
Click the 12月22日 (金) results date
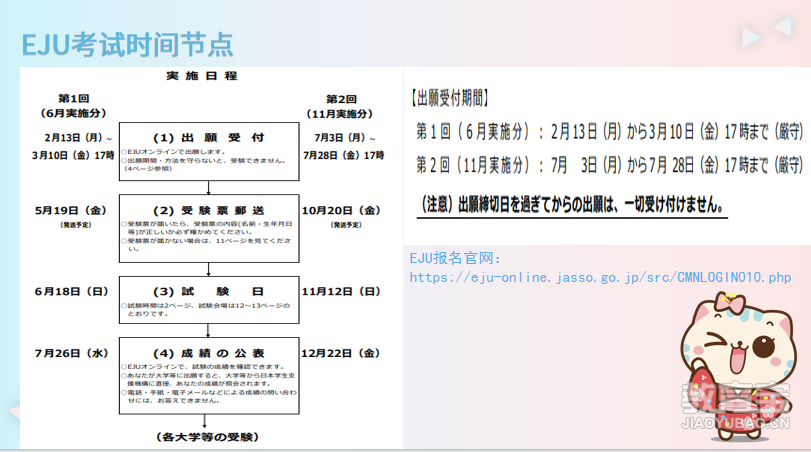[340, 353]
